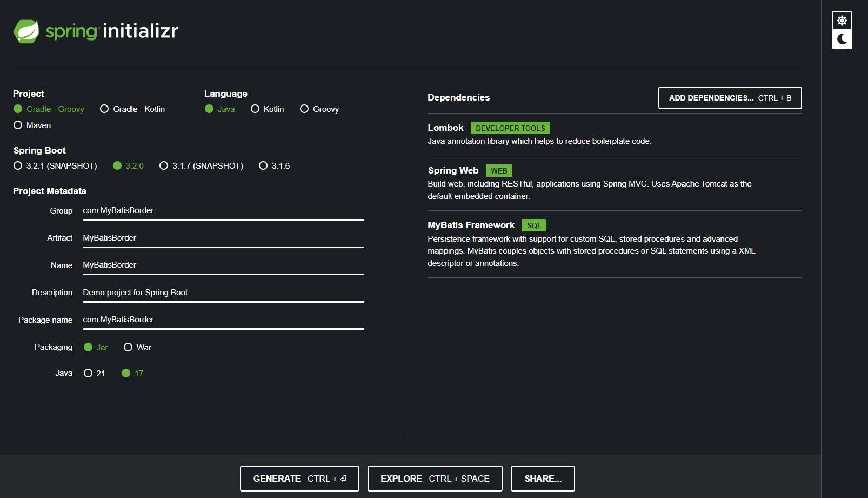Switch to dark theme with moon icon

tap(842, 39)
